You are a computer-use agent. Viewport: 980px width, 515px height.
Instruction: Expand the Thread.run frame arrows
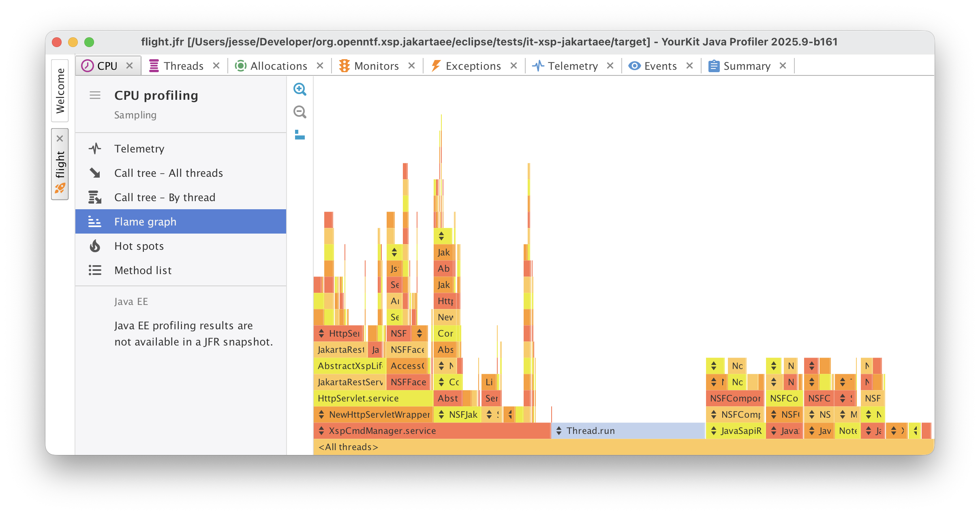point(558,431)
